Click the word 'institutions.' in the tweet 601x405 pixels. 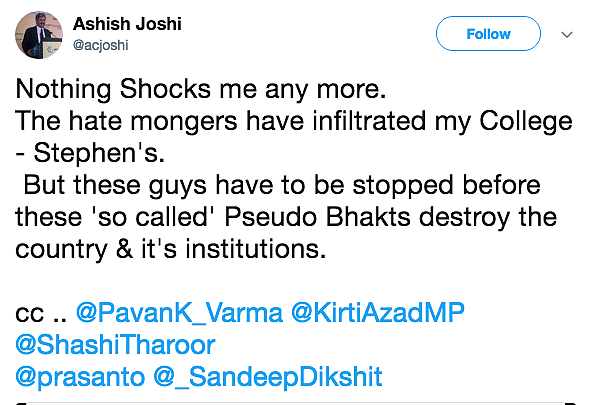click(256, 249)
